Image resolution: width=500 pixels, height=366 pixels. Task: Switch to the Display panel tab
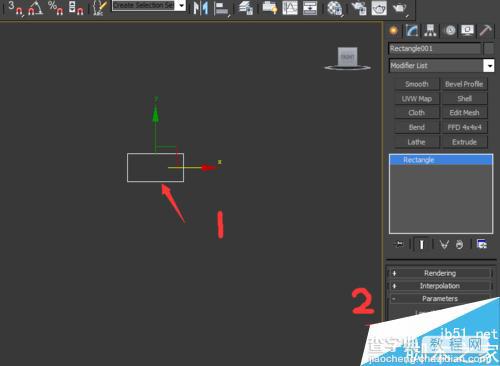click(x=467, y=31)
